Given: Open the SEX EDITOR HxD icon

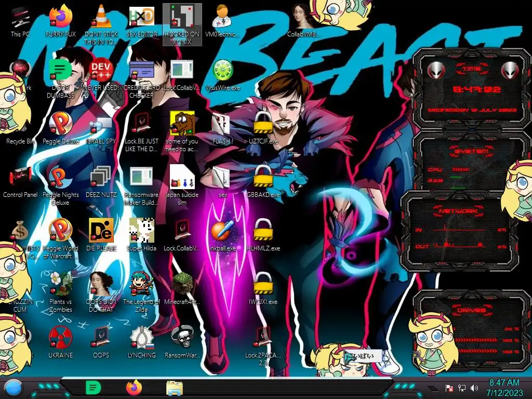Looking at the screenshot, I should point(142,21).
